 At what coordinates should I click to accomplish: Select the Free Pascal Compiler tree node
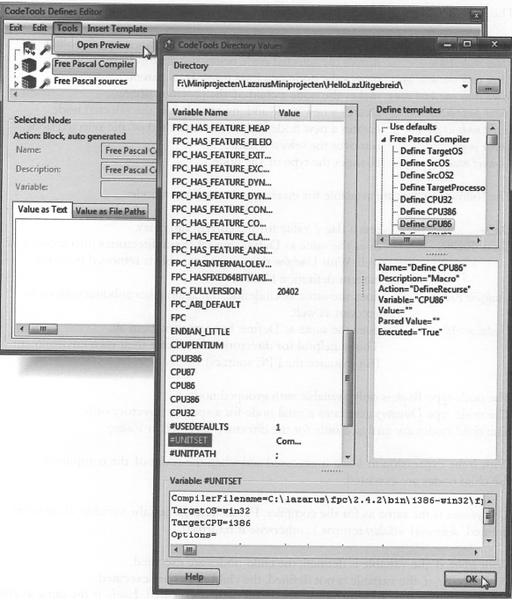click(x=94, y=64)
